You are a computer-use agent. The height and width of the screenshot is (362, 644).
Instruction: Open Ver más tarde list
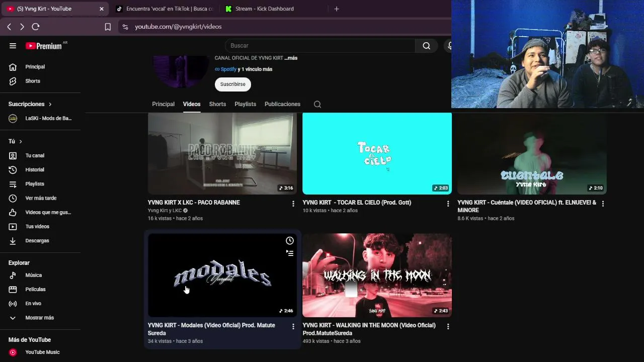(40, 198)
